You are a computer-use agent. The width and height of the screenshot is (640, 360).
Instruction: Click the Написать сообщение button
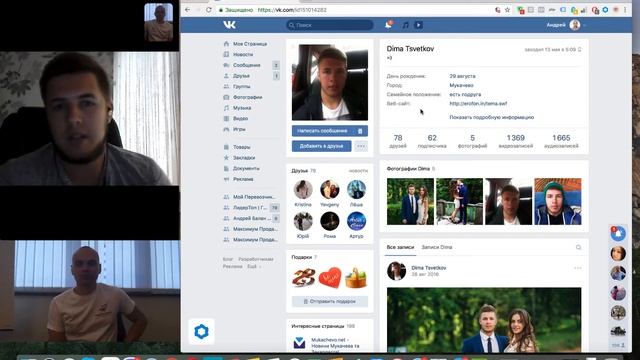click(x=330, y=131)
